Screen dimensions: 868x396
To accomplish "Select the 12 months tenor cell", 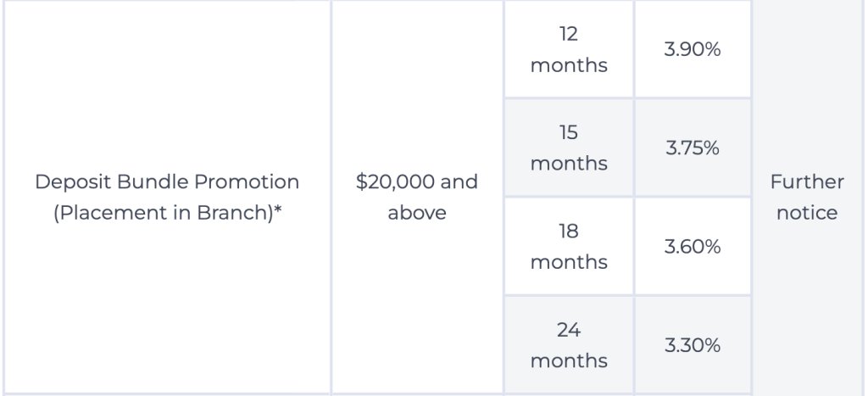I will tap(569, 50).
